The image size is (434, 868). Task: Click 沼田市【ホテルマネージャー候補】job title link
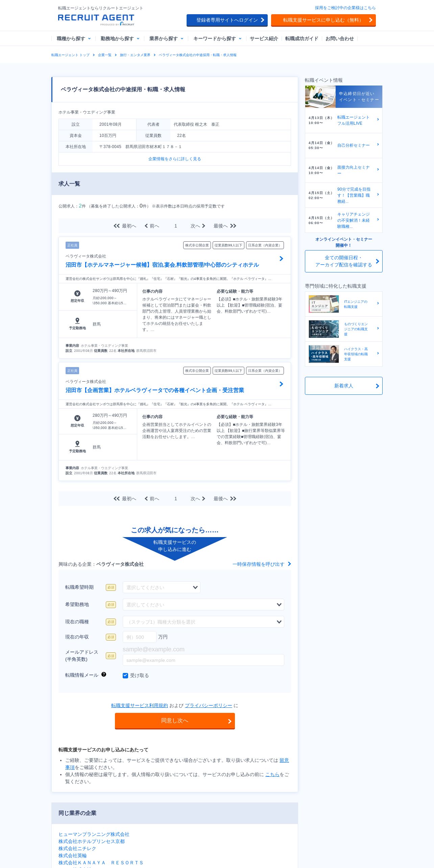(162, 265)
